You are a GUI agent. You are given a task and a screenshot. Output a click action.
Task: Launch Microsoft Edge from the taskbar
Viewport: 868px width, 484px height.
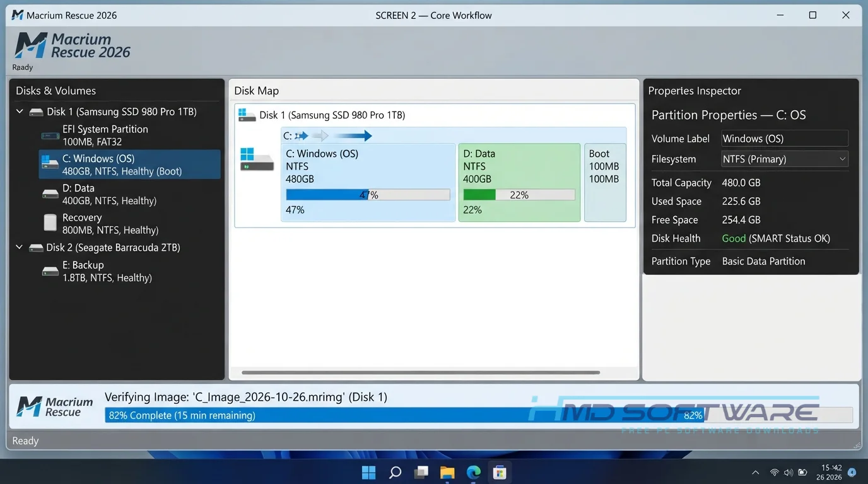pos(474,472)
